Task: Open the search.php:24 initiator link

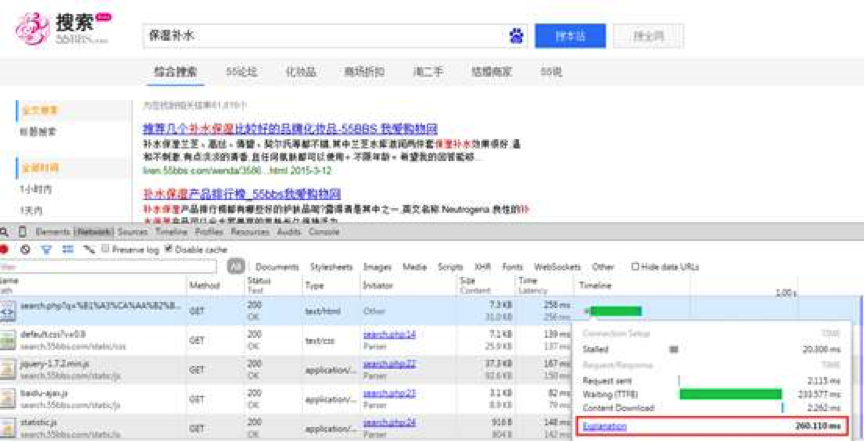Action: (389, 422)
